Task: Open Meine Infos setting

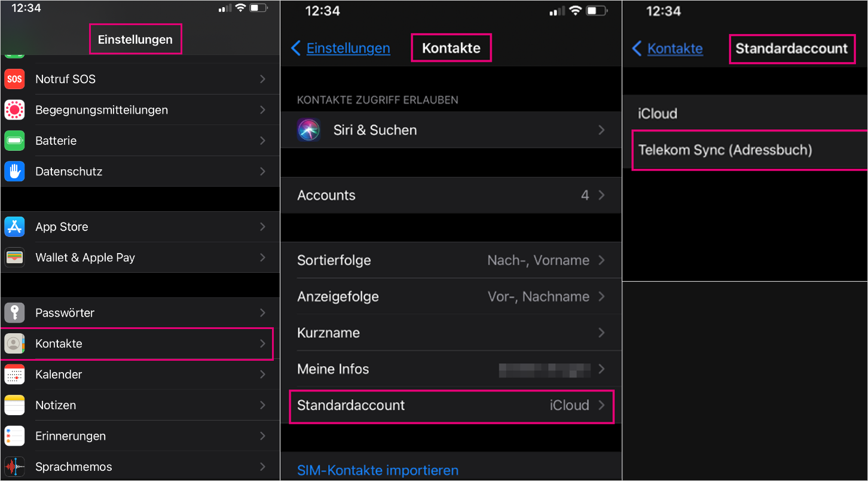Action: 451,369
